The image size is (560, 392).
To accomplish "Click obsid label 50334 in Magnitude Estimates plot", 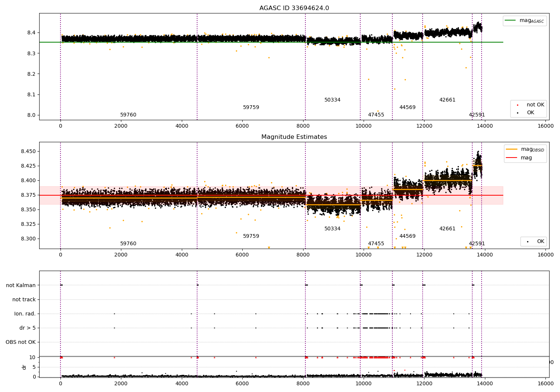I will click(x=332, y=229).
